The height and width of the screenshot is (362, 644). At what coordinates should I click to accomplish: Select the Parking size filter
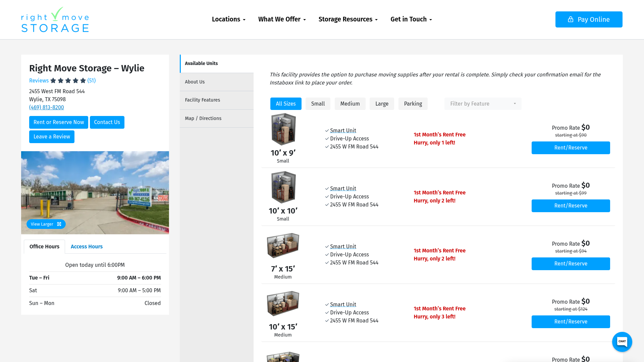click(413, 104)
